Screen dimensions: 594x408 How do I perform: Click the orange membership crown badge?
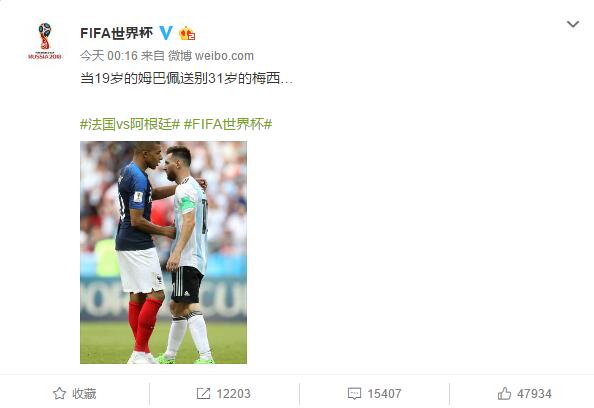tap(187, 33)
